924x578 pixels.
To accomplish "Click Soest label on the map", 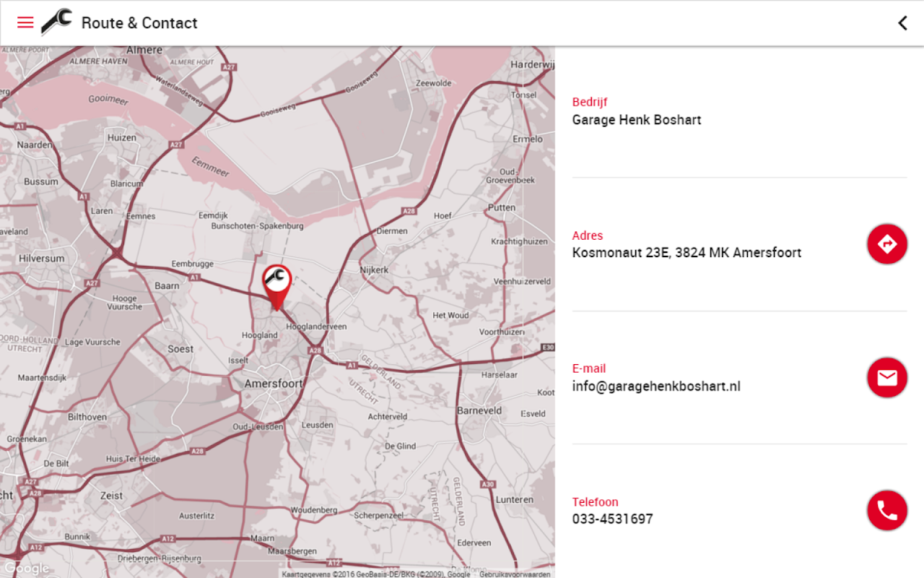I will 180,349.
